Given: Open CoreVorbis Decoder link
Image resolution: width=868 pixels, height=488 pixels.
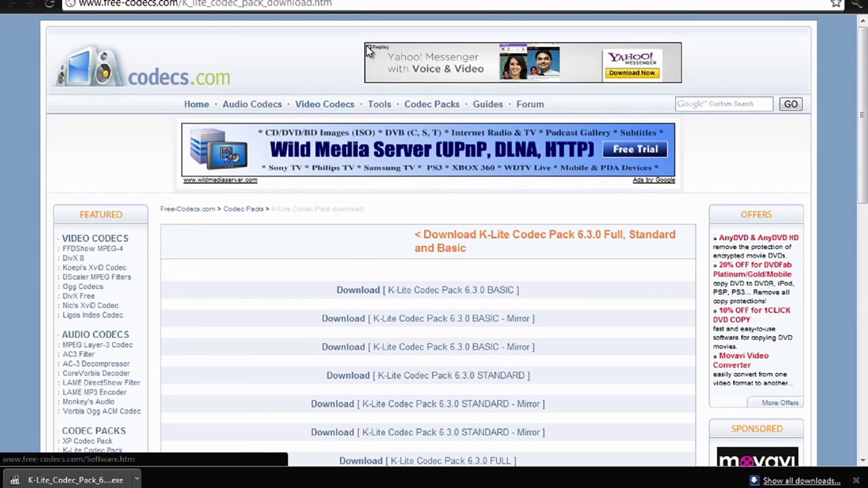Looking at the screenshot, I should 96,373.
